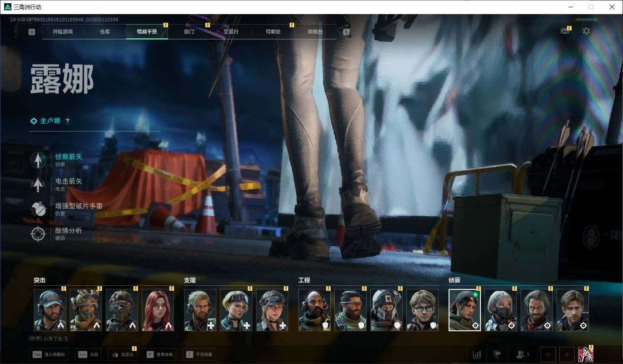Open the friends list icon
This screenshot has width=623, height=364.
point(522,354)
